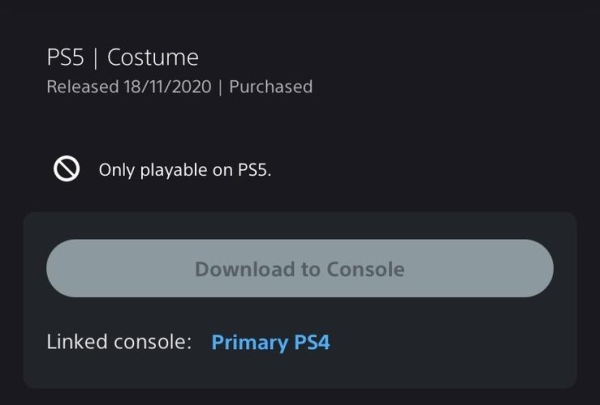Viewport: 600px width, 405px height.
Task: Tap the 'Purchased' status label
Action: pyautogui.click(x=271, y=87)
